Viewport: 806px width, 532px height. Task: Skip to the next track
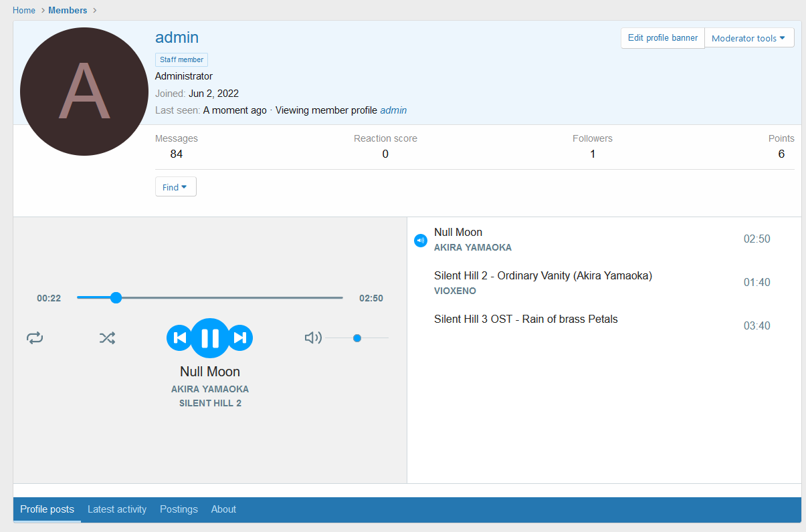(x=240, y=338)
